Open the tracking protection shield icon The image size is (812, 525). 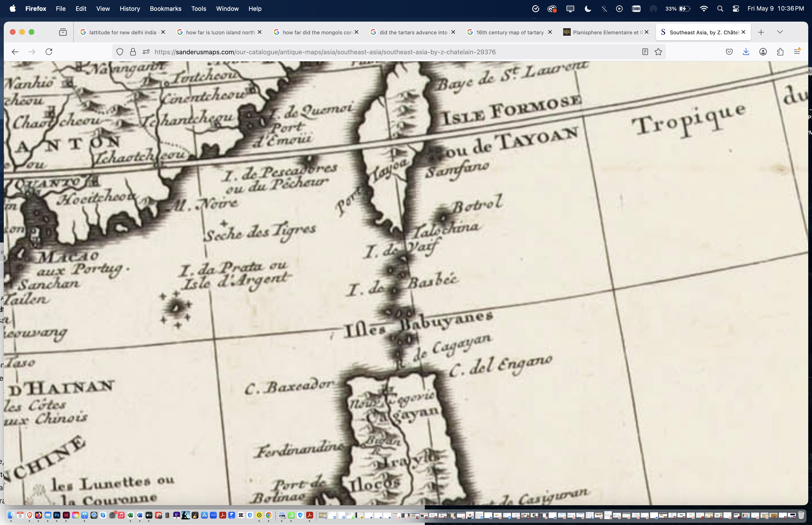coord(120,52)
